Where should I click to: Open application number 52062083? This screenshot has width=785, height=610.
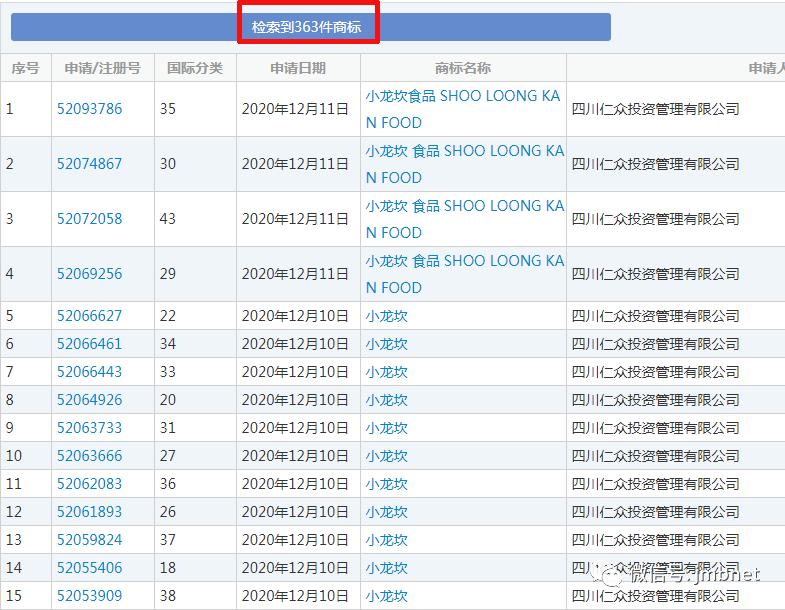click(89, 484)
